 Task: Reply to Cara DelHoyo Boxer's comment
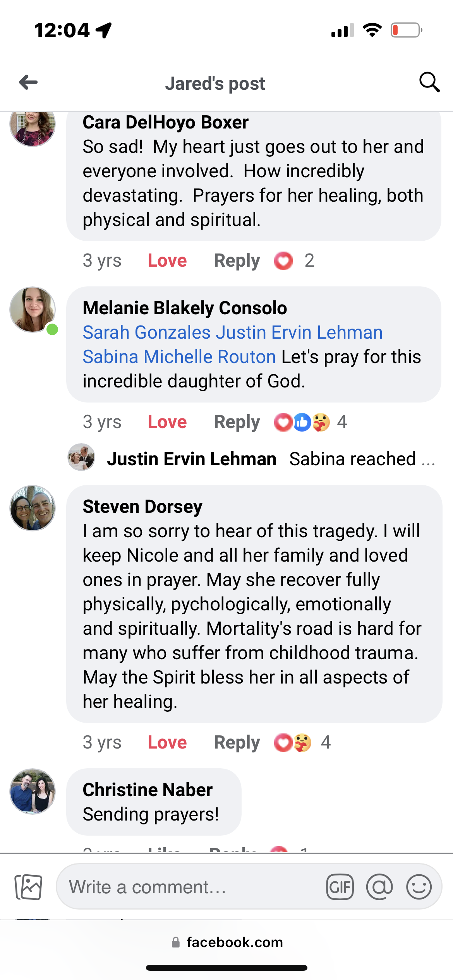pyautogui.click(x=237, y=260)
